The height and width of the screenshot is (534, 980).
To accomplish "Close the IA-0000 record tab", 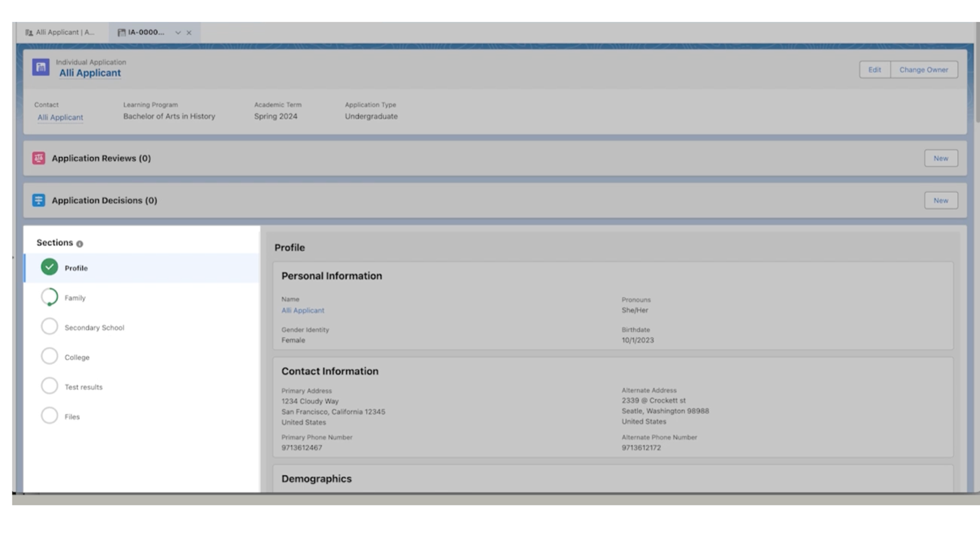I will pyautogui.click(x=189, y=33).
